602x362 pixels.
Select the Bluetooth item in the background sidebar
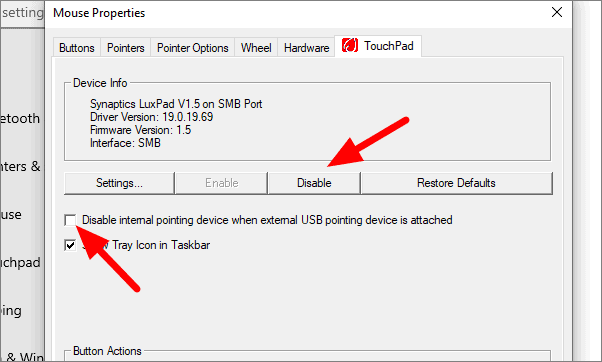pos(20,118)
